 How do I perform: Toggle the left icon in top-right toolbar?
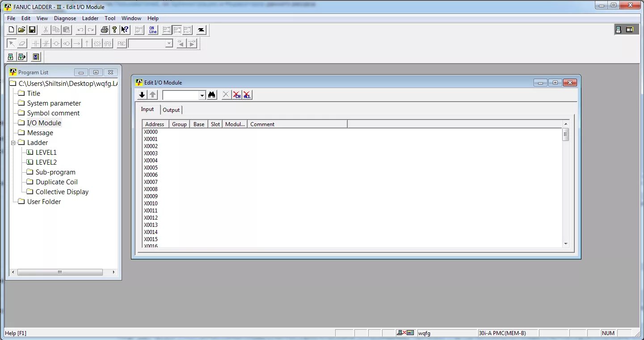click(x=619, y=30)
